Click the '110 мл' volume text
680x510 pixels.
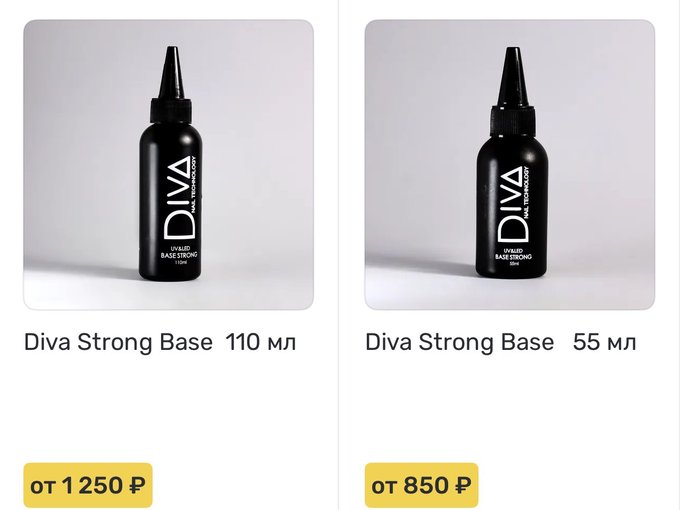coord(261,342)
